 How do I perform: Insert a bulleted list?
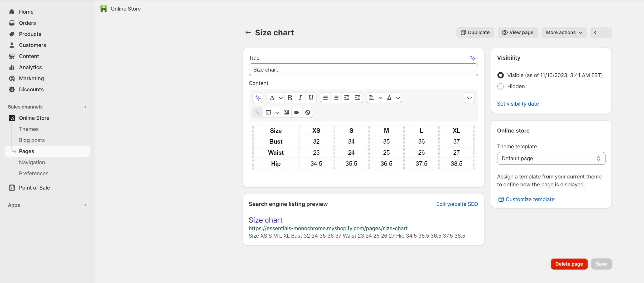pos(325,98)
